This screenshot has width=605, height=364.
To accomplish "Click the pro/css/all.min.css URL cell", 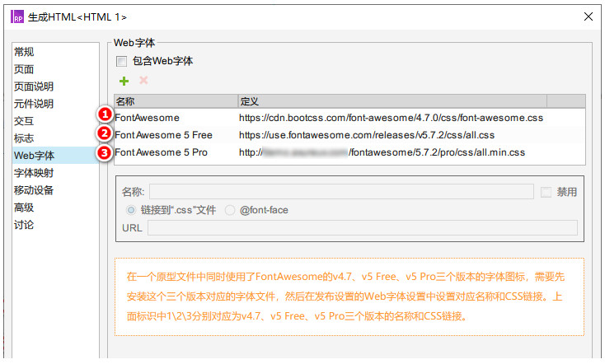I will point(382,152).
